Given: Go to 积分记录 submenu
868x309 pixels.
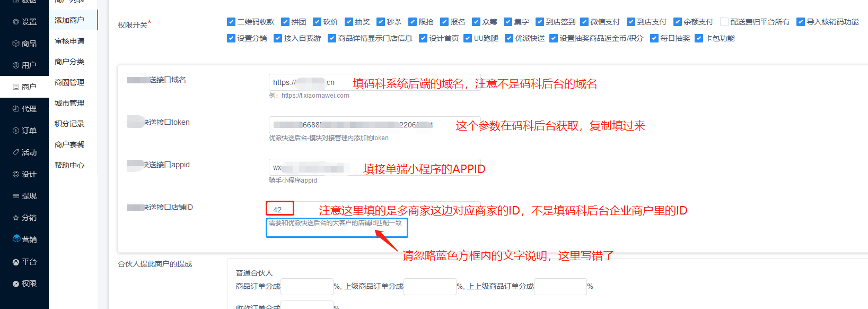Looking at the screenshot, I should [69, 124].
